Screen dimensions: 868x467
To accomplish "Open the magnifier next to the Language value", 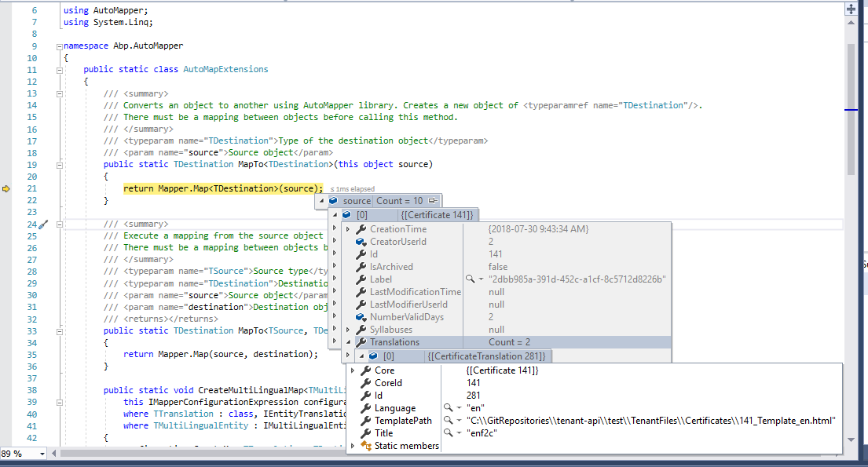I will [448, 407].
